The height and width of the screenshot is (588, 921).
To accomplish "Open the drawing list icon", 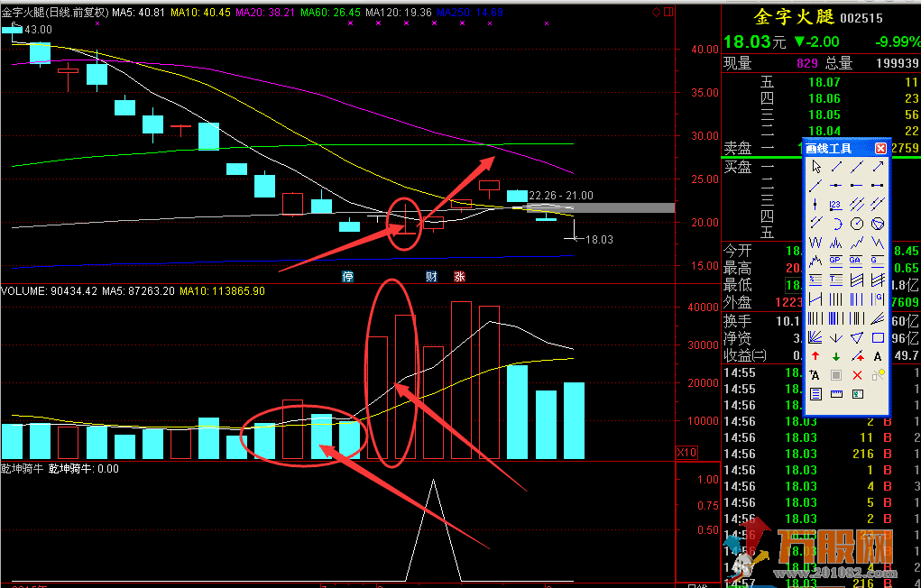I will [x=815, y=394].
